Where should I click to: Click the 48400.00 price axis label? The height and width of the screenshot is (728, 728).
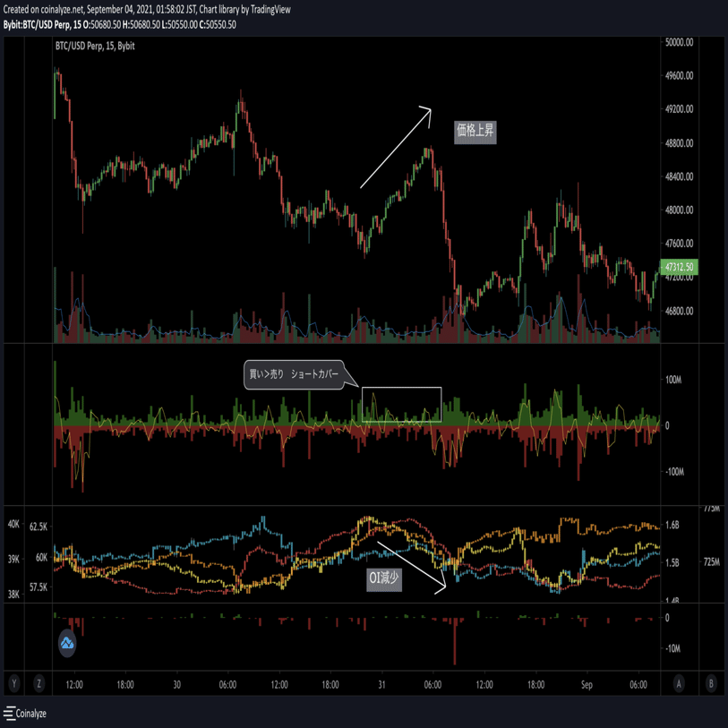pyautogui.click(x=679, y=176)
